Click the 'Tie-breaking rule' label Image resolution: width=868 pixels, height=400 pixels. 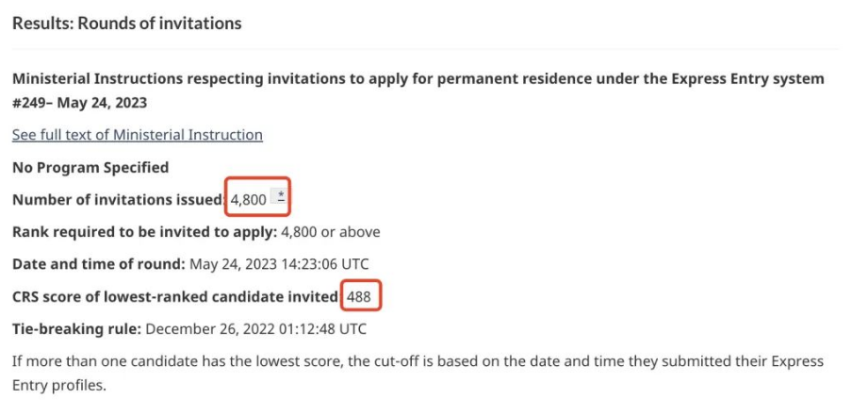[77, 329]
